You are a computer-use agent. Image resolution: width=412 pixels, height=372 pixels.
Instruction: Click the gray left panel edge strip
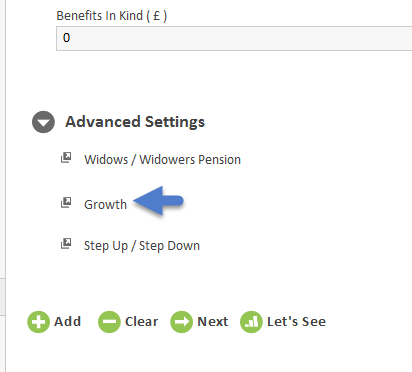[3, 297]
